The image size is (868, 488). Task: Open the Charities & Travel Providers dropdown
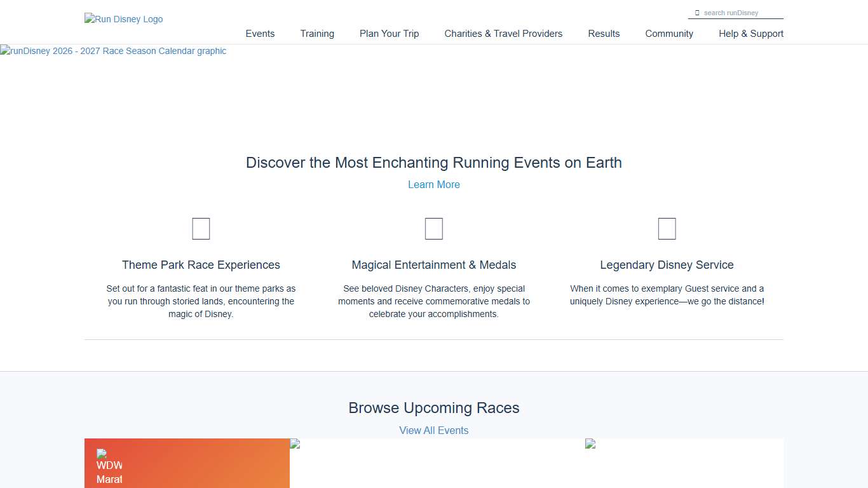503,34
